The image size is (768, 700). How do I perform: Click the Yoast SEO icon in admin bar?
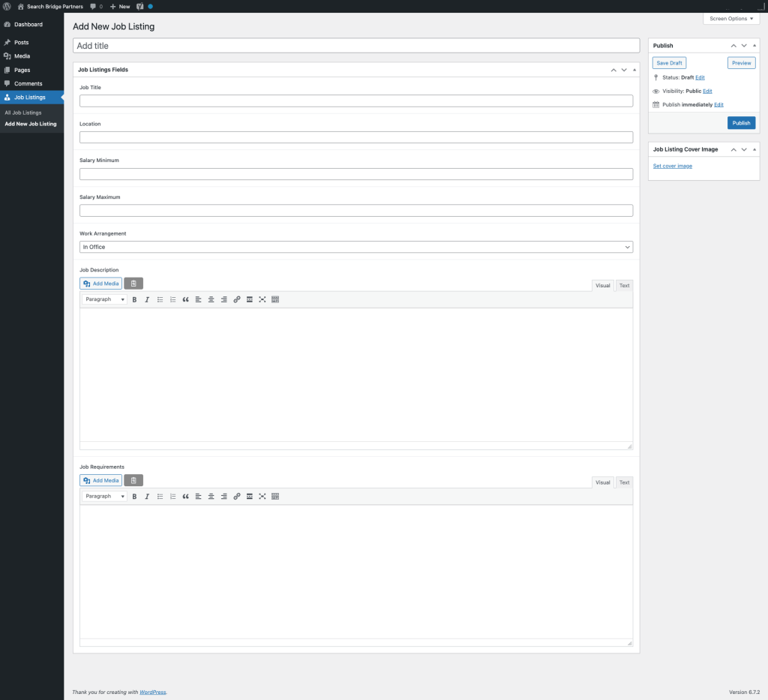click(140, 6)
